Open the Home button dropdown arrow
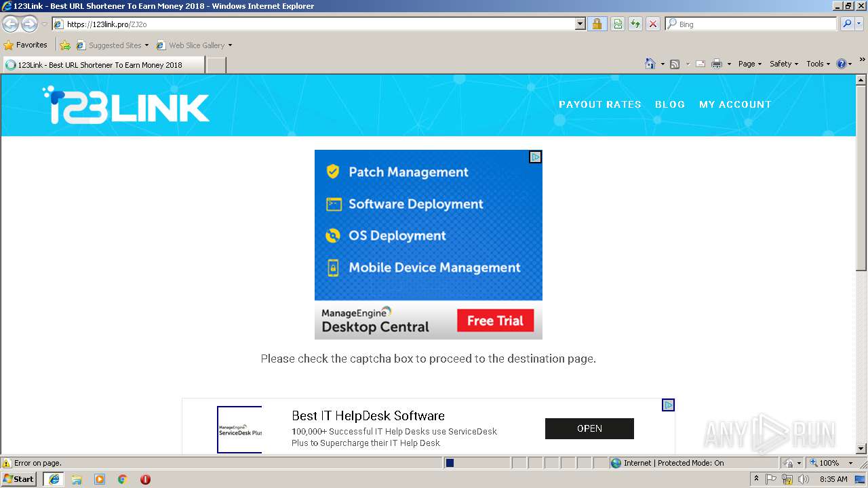Image resolution: width=868 pixels, height=488 pixels. (x=663, y=64)
